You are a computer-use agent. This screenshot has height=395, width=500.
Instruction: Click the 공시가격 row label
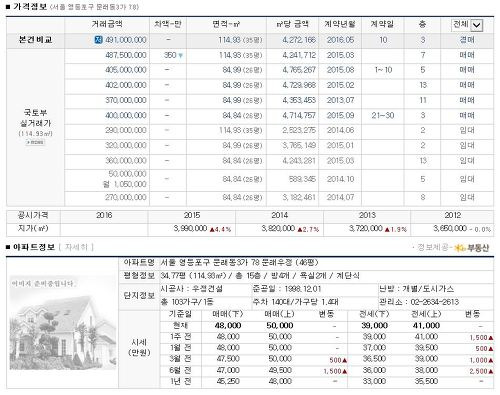pos(33,216)
